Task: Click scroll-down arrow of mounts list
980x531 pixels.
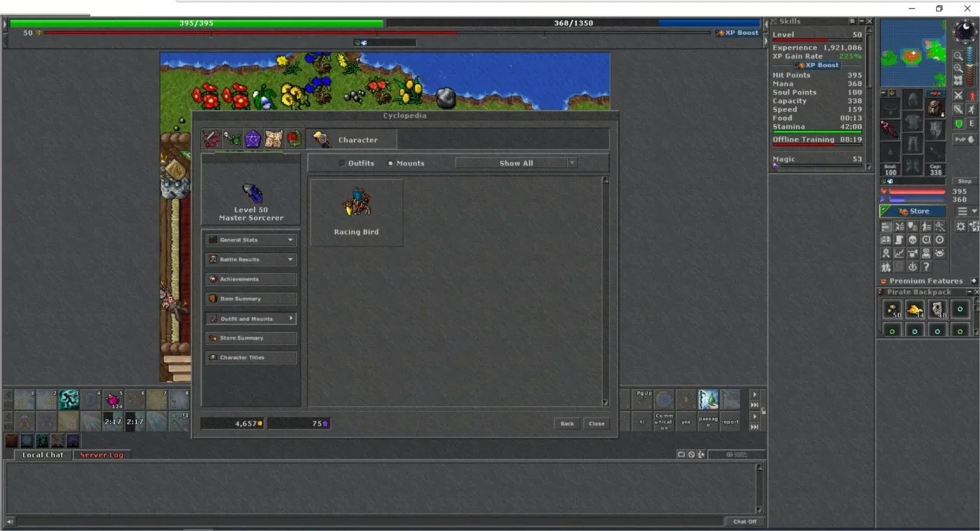Action: pyautogui.click(x=605, y=403)
